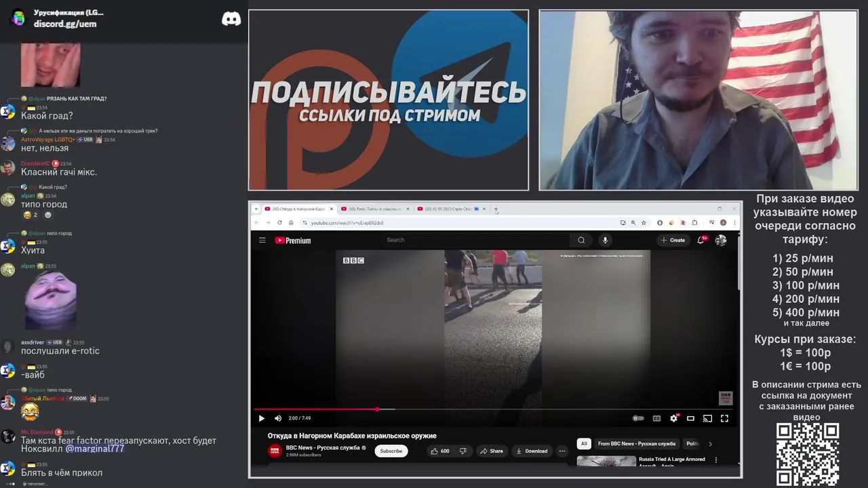Click the QR code image
868x488 pixels.
click(x=808, y=455)
